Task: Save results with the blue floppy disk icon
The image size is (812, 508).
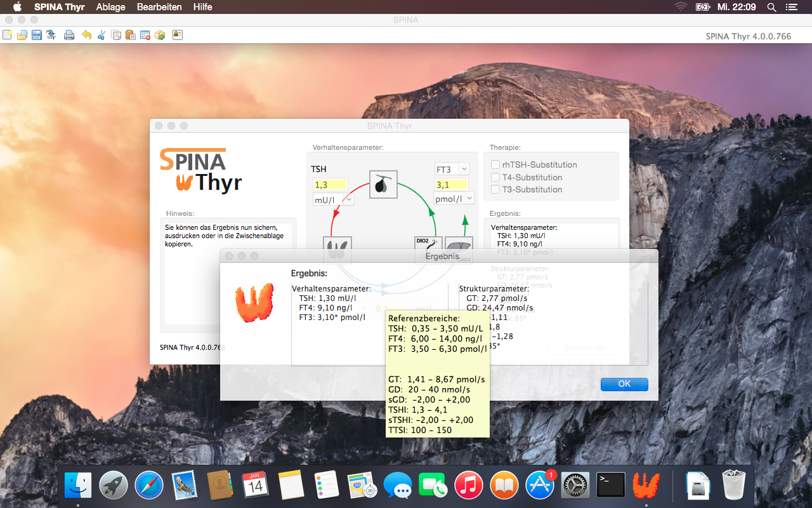Action: pos(37,35)
